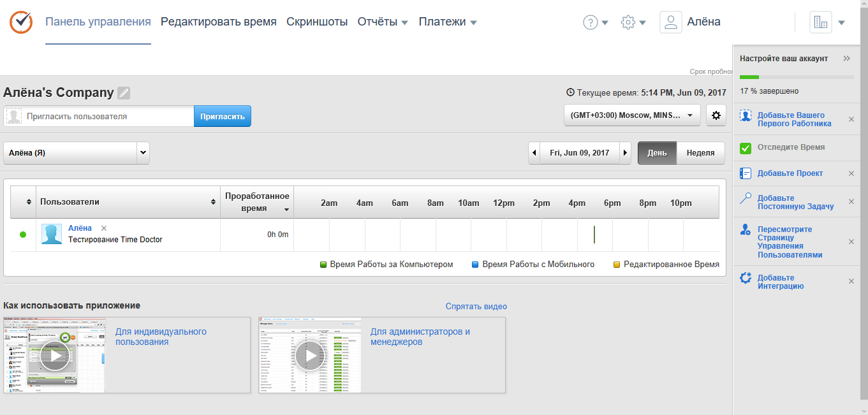Screen dimensions: 868x415
Task: Open the Скриншоты tab
Action: [317, 22]
